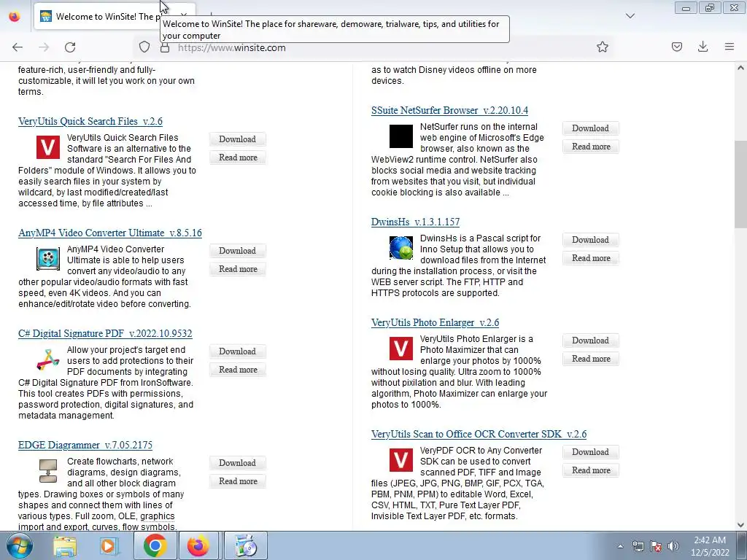
Task: Read more about EDGE Diagrammer
Action: pos(238,481)
